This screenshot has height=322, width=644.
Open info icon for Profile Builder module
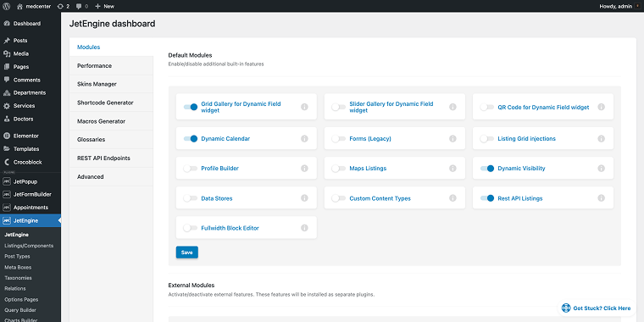pyautogui.click(x=304, y=168)
